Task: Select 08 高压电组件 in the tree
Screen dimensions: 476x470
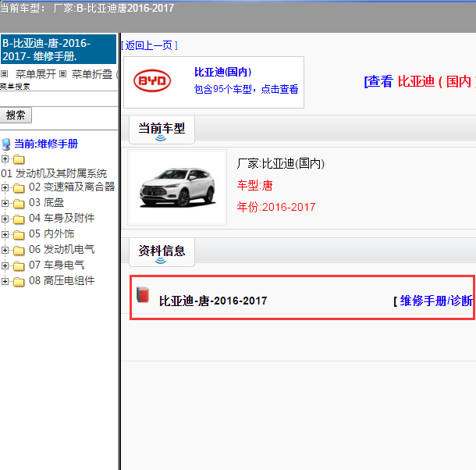Action: pos(62,280)
